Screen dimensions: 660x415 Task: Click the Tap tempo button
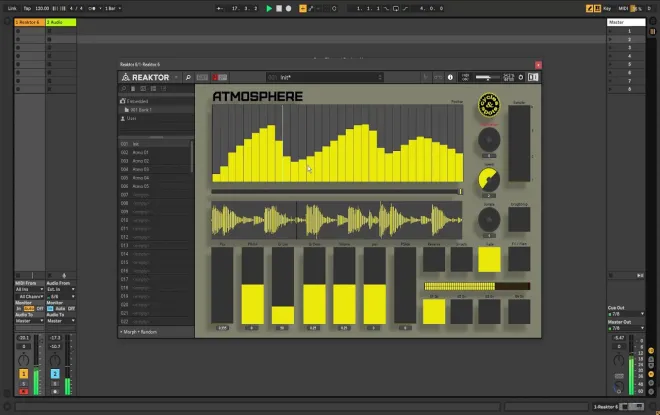[x=27, y=8]
